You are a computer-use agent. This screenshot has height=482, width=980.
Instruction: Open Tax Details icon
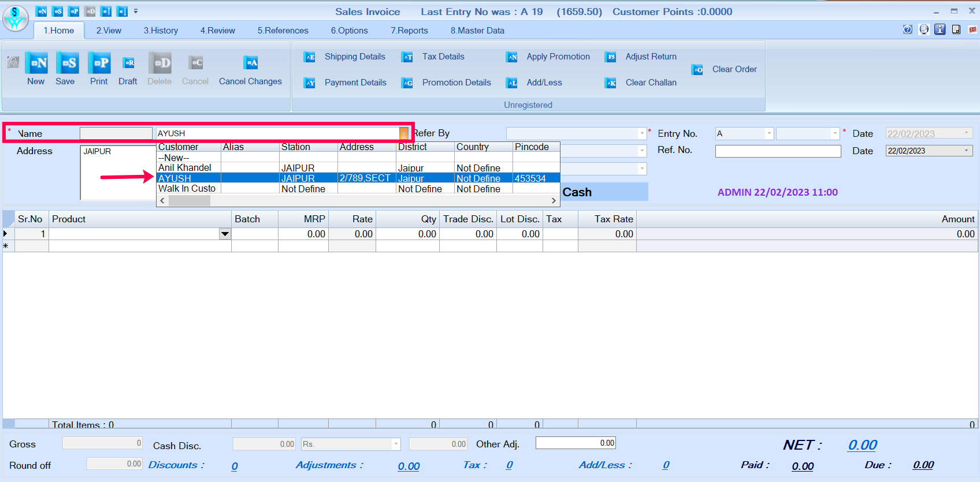point(407,57)
